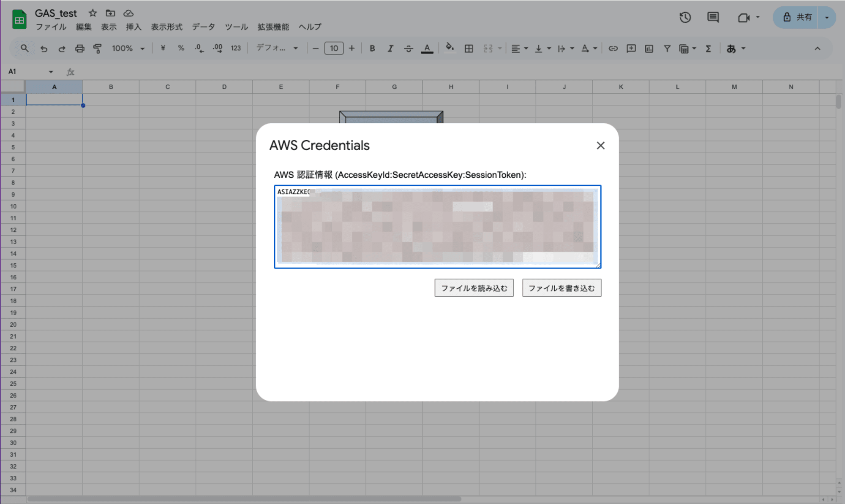Viewport: 845px width, 504px height.
Task: Close the AWS Credentials dialog
Action: (x=600, y=146)
